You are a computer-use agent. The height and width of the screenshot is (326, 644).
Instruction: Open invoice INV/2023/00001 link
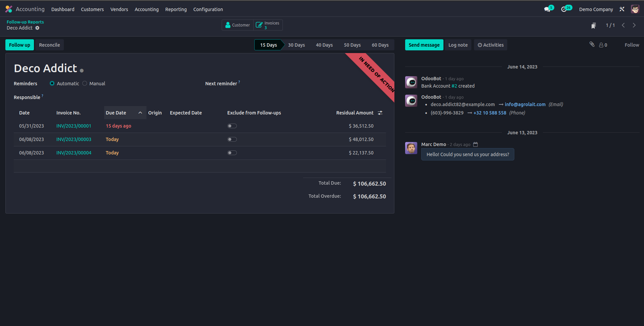tap(74, 126)
